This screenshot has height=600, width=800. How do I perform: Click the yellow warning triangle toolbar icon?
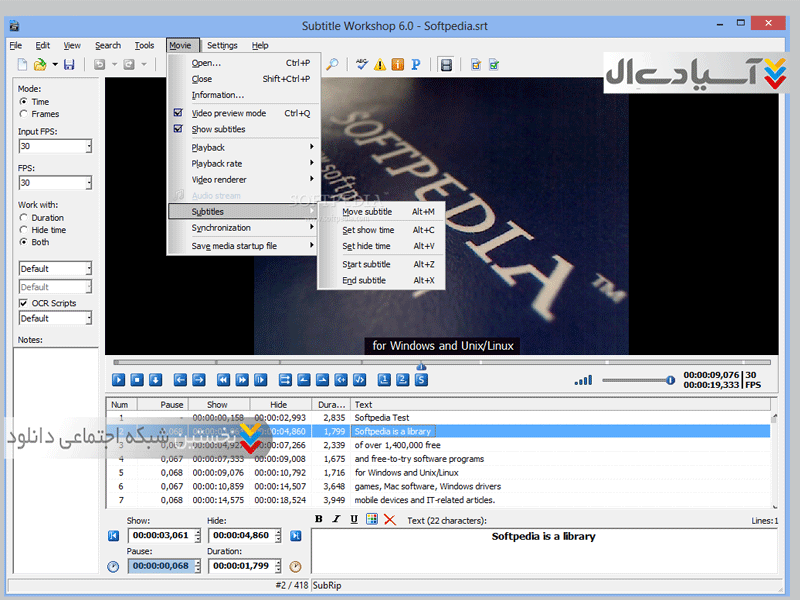click(380, 65)
